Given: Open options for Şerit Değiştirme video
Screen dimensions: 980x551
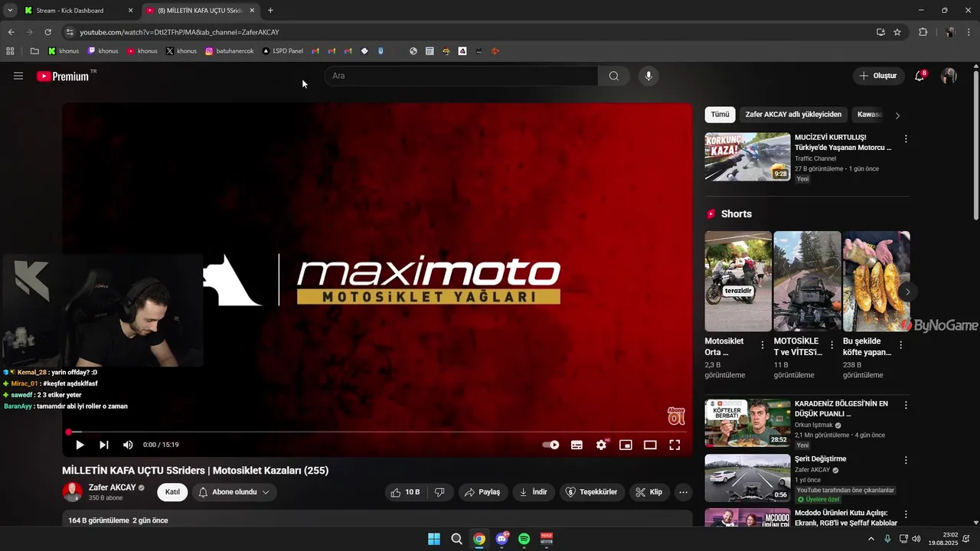Looking at the screenshot, I should 906,461.
